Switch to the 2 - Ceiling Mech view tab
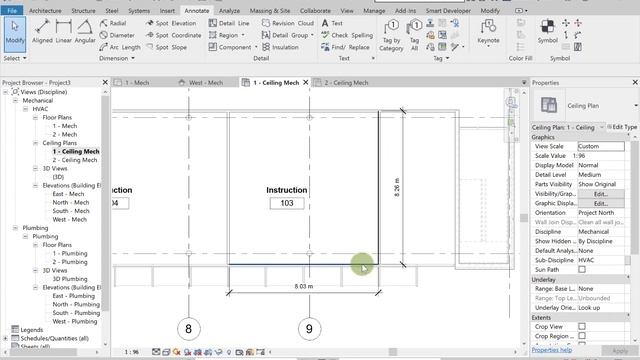Viewport: 640px width, 360px height. 346,82
